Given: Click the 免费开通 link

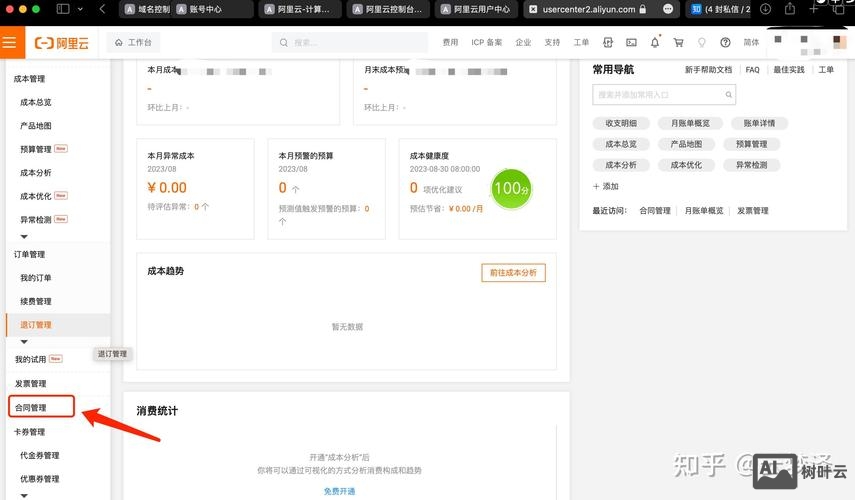Looking at the screenshot, I should coord(339,491).
